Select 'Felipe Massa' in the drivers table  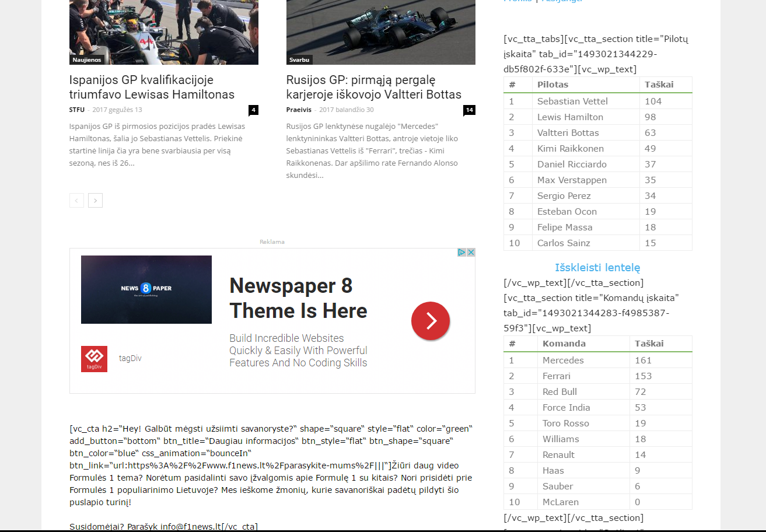[565, 228]
